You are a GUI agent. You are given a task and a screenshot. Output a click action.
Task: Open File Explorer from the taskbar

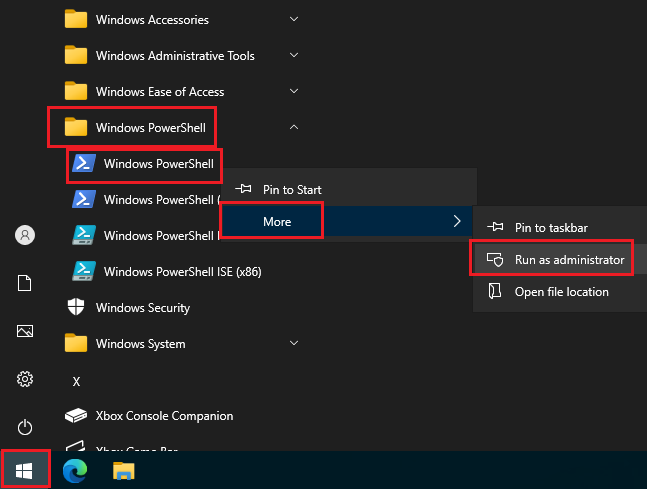123,469
